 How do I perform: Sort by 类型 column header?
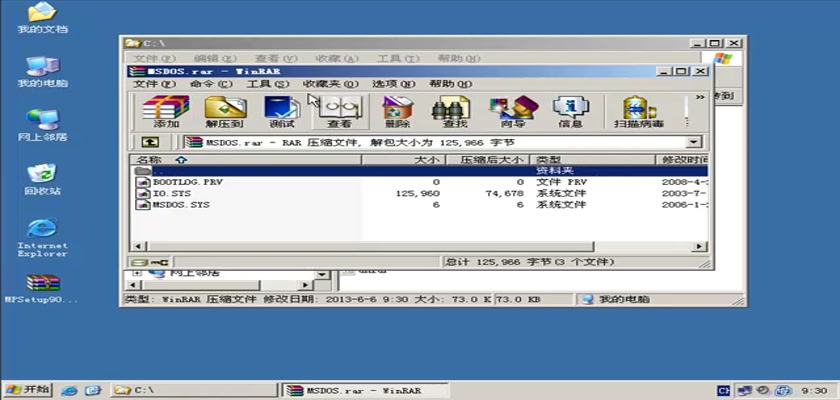tap(592, 160)
